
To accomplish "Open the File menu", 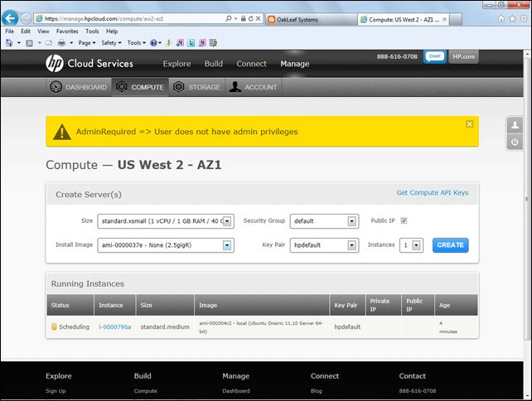I will [x=9, y=31].
